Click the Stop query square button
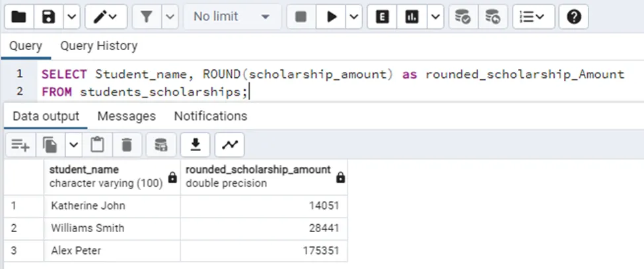Image resolution: width=644 pixels, height=269 pixels. coord(301,16)
